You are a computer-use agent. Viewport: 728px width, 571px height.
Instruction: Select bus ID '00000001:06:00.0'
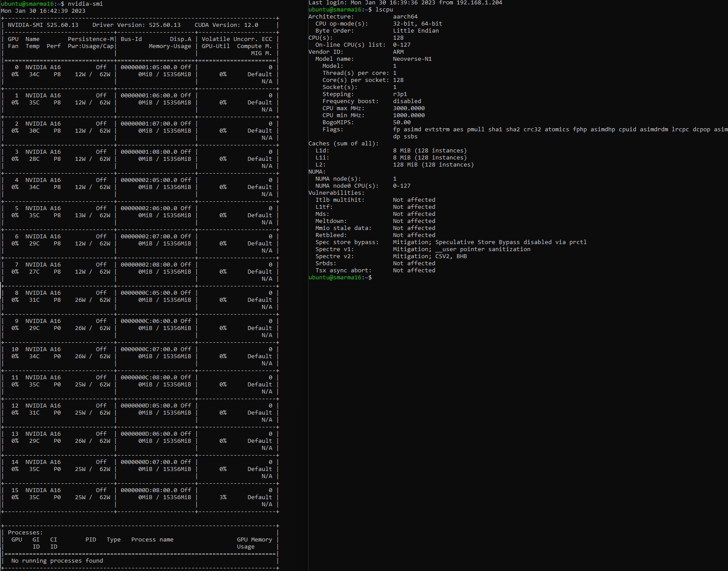tap(149, 95)
